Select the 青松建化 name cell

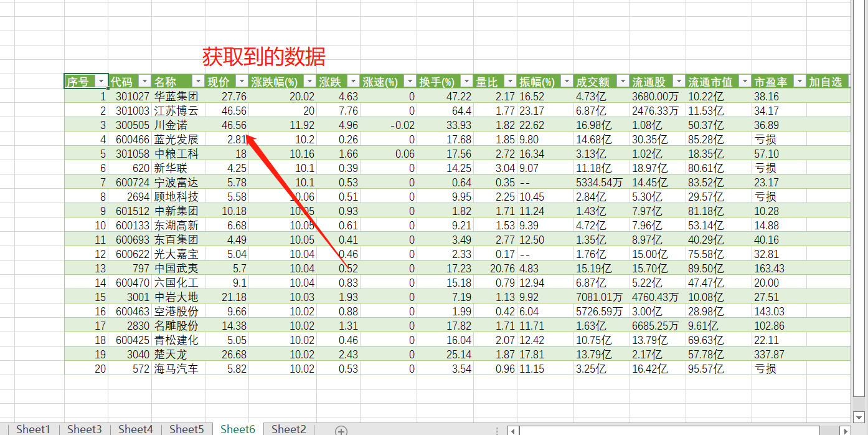[x=178, y=340]
